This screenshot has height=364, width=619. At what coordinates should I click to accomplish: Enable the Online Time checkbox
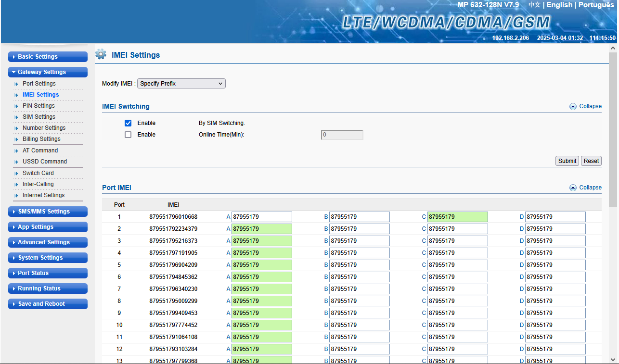(128, 135)
